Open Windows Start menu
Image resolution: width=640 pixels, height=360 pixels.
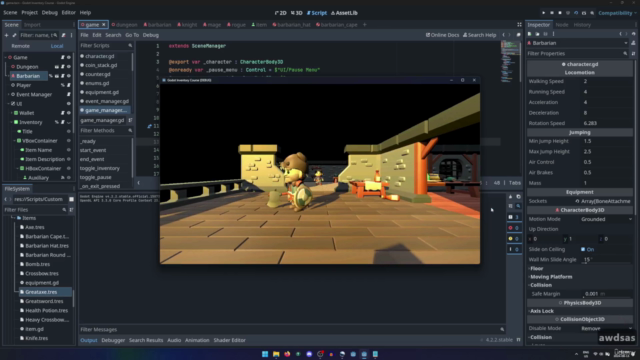(x=265, y=354)
